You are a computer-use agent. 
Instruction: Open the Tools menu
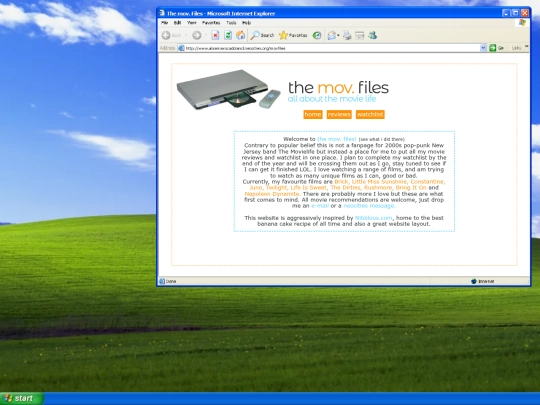(x=231, y=23)
